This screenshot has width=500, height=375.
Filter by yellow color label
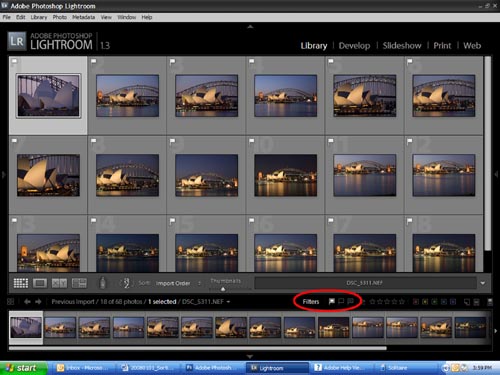425,302
